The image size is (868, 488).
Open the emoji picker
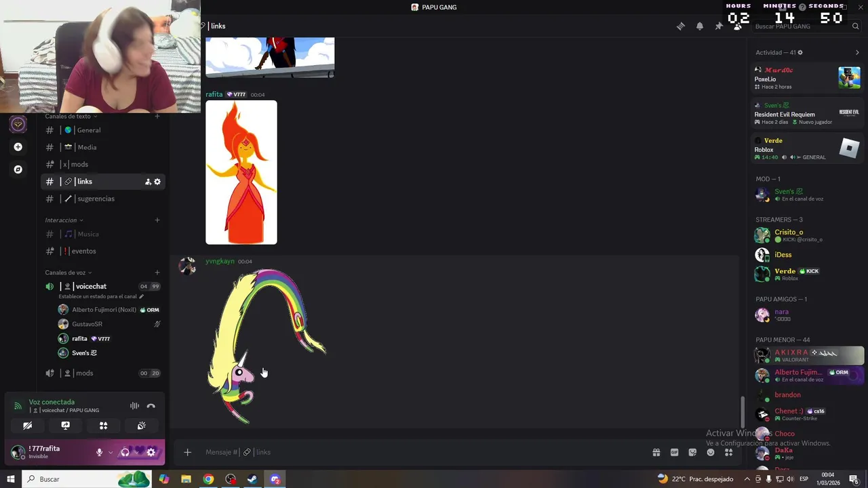click(x=711, y=452)
